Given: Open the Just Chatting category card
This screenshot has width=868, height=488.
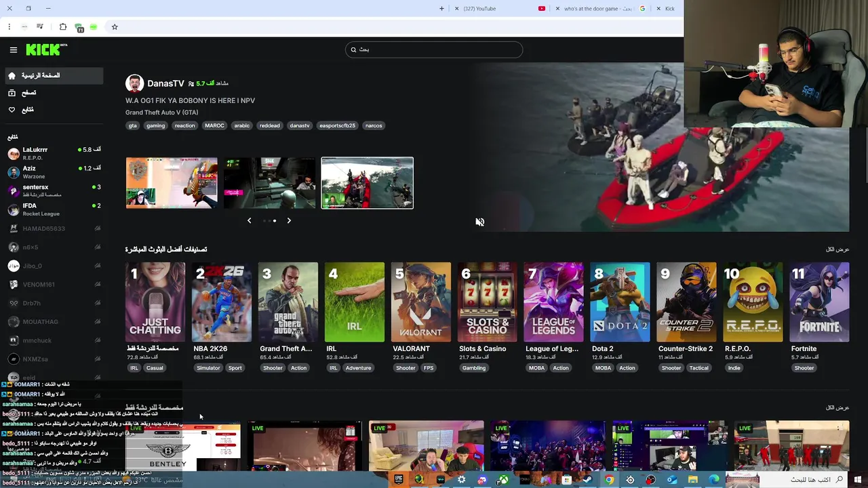Looking at the screenshot, I should coord(155,302).
